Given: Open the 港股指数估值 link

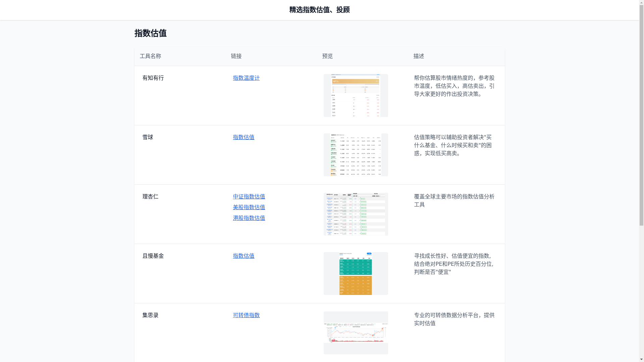Looking at the screenshot, I should (x=249, y=218).
